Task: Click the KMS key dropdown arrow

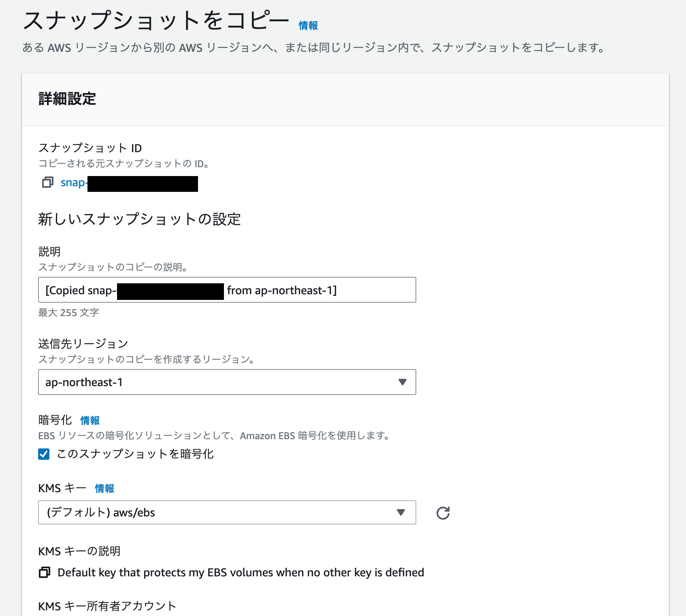Action: 402,512
